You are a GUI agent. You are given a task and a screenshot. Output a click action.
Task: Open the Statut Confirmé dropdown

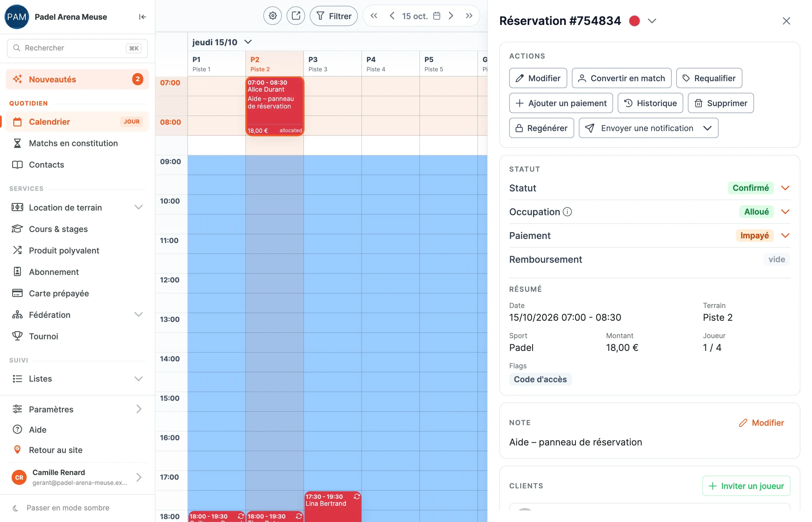coord(785,188)
